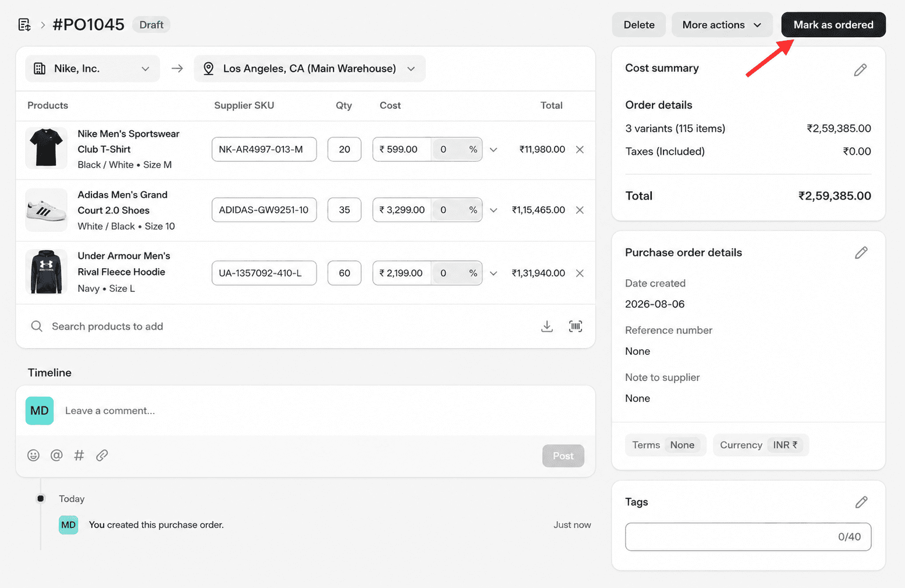Image resolution: width=905 pixels, height=588 pixels.
Task: Open the Nike T-Shirt product thumbnail
Action: coord(47,148)
